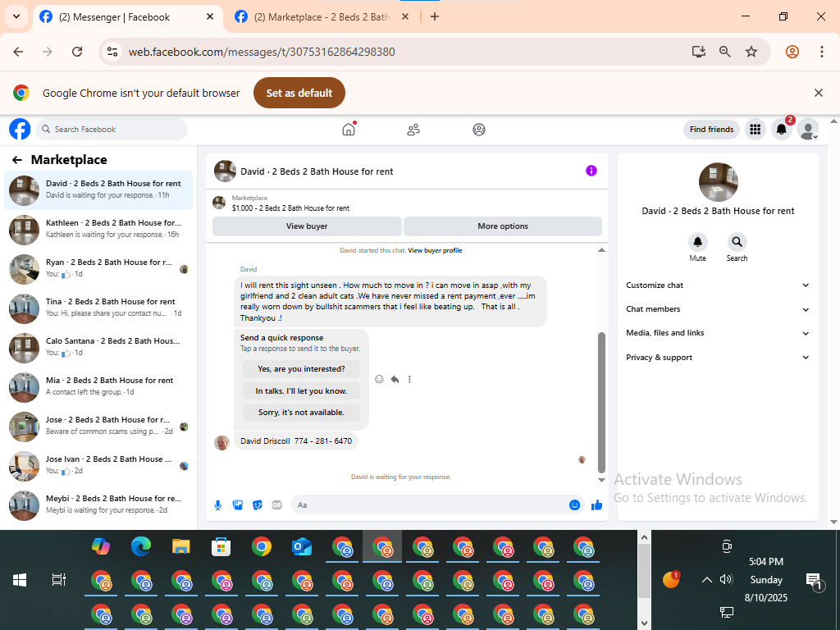The width and height of the screenshot is (840, 630).
Task: Send quick response Yes, are you interested?
Action: [301, 369]
